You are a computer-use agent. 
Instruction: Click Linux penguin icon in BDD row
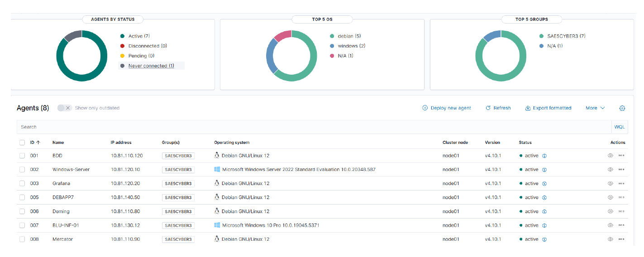pyautogui.click(x=217, y=155)
